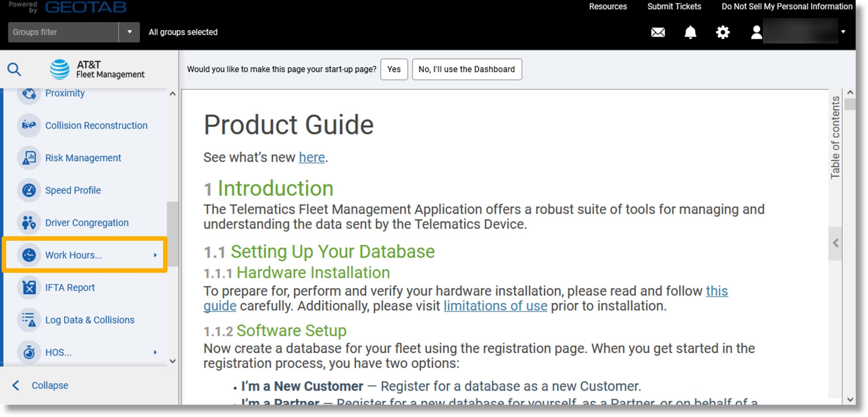Image resolution: width=868 pixels, height=417 pixels.
Task: Open the HOS... menu item
Action: pyautogui.click(x=58, y=353)
